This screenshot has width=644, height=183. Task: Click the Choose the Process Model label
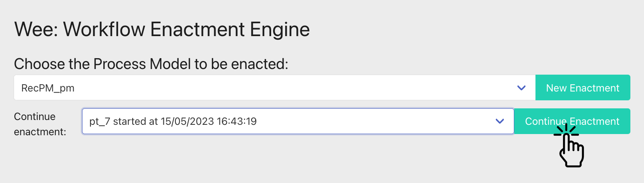pos(151,64)
